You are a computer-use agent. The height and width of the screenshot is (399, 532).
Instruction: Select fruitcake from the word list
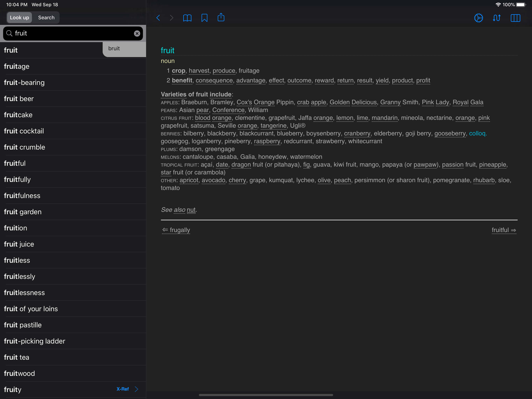coord(18,115)
